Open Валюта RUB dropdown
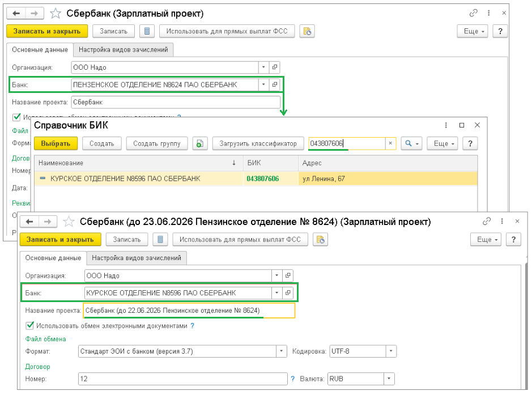The height and width of the screenshot is (395, 532). pyautogui.click(x=389, y=379)
